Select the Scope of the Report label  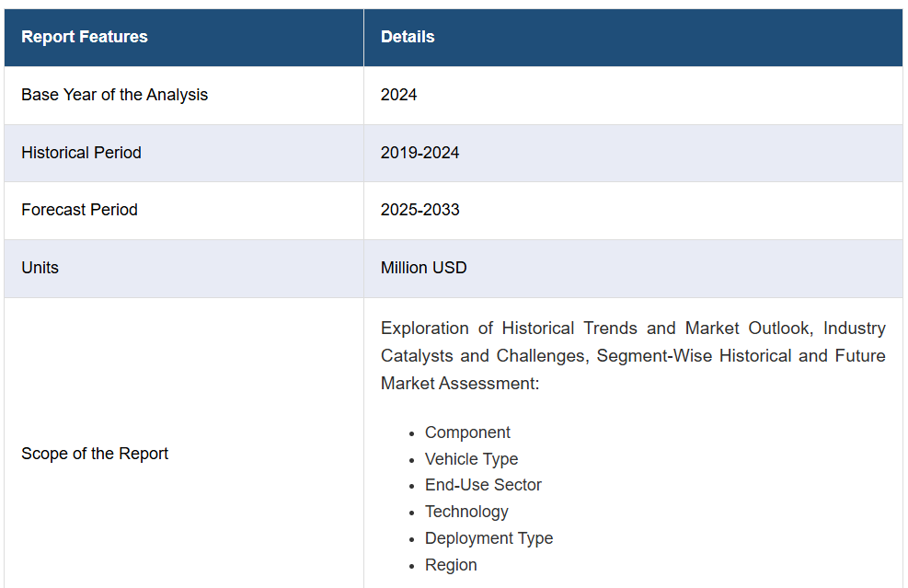point(95,454)
